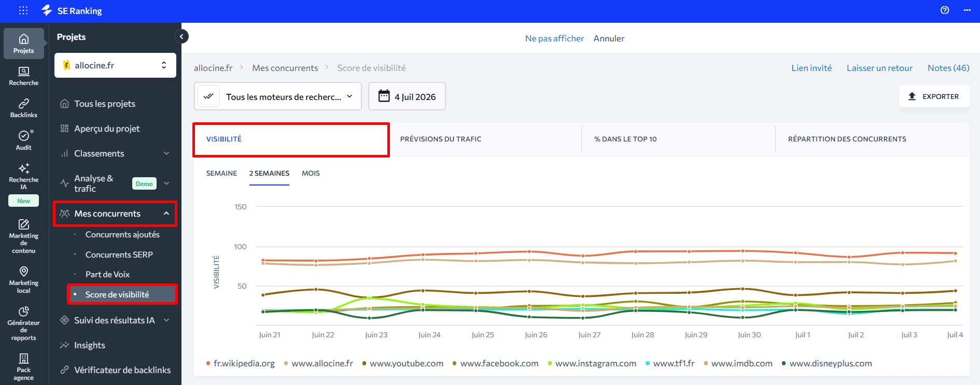The image size is (980, 385).
Task: Collapse the Projets sidebar panel
Action: (181, 37)
